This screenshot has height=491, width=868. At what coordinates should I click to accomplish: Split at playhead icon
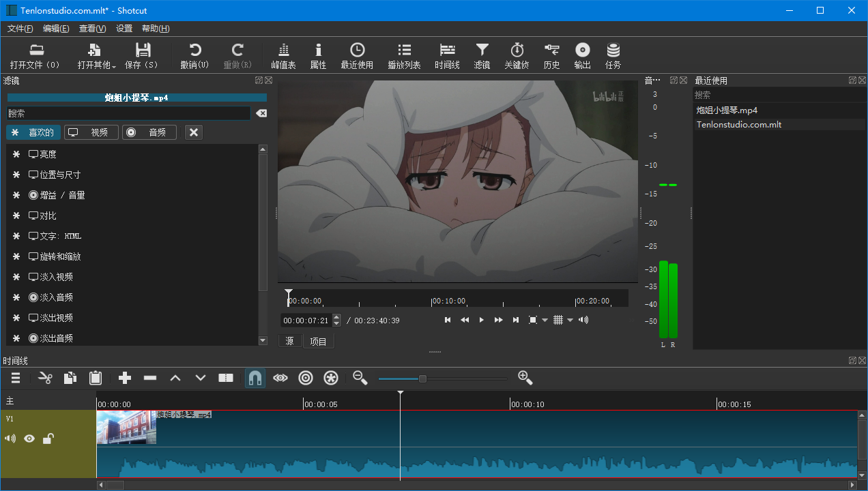[226, 378]
